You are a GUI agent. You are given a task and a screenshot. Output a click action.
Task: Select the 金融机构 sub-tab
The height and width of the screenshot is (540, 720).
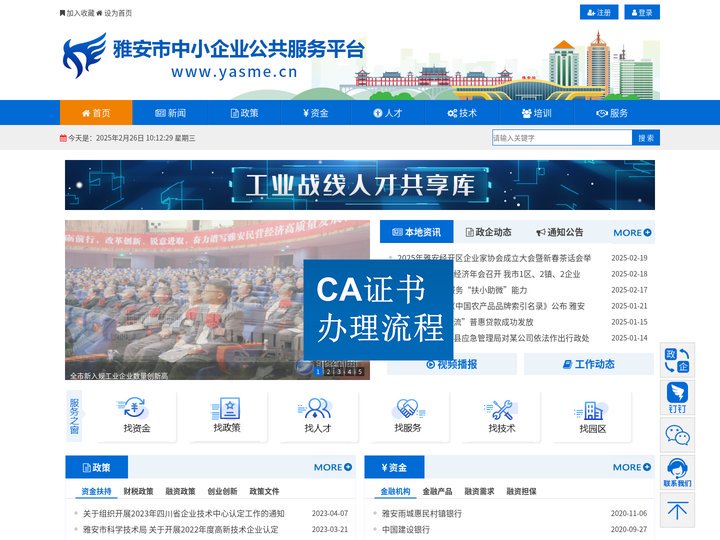[x=395, y=491]
